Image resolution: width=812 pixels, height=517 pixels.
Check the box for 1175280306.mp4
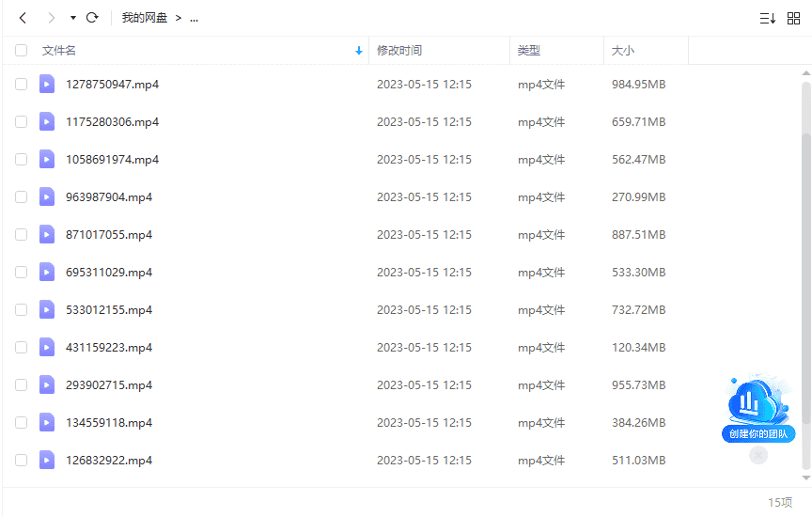tap(22, 122)
